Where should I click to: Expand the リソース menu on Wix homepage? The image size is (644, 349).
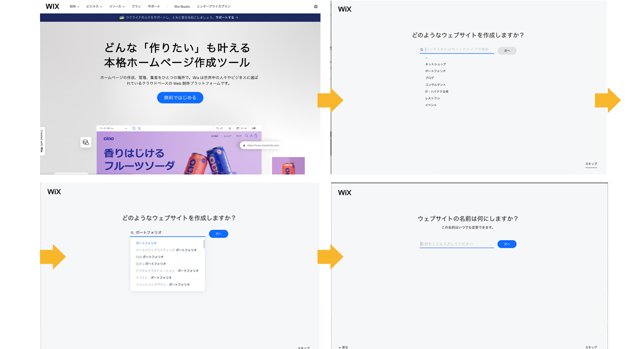point(117,6)
